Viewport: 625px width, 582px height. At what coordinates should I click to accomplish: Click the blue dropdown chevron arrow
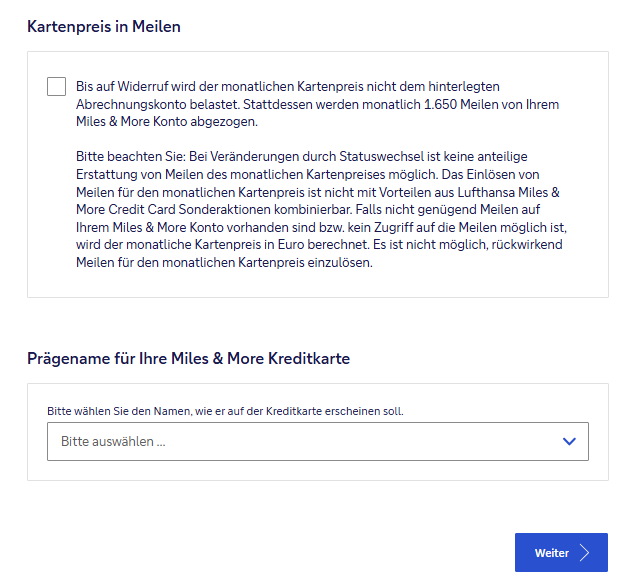569,441
